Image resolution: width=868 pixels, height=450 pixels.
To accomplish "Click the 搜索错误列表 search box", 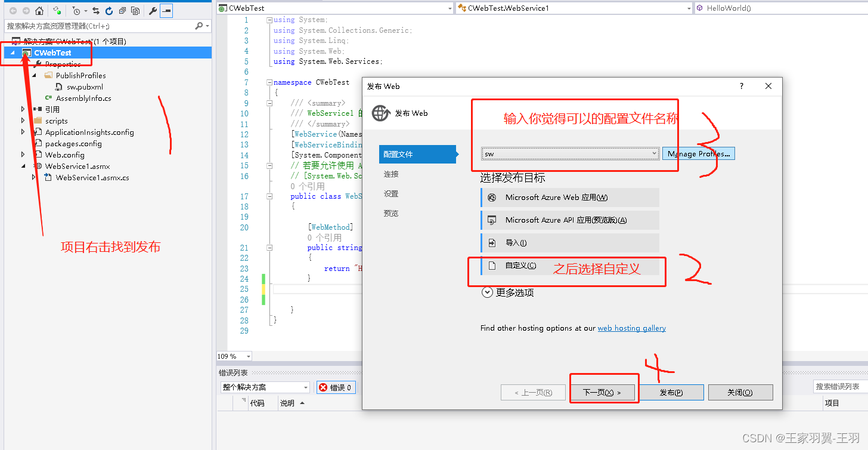I will (x=841, y=387).
